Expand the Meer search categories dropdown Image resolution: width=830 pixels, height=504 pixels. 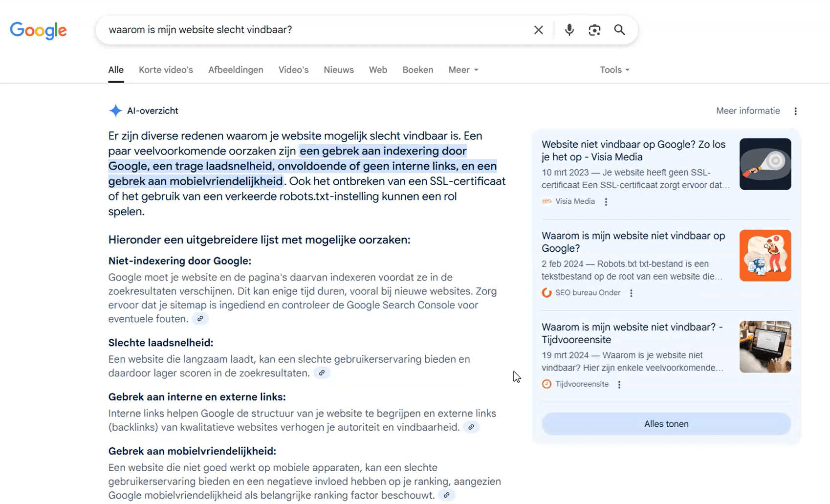463,70
